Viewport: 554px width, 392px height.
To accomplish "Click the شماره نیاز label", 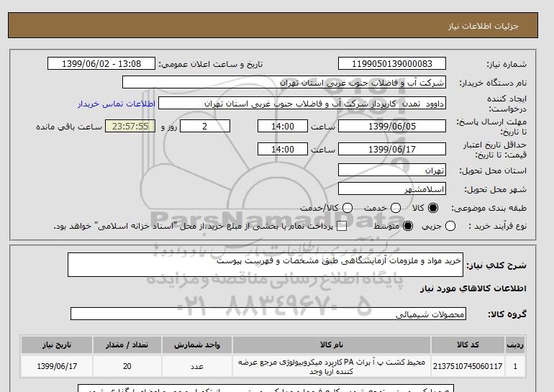I will (x=507, y=64).
